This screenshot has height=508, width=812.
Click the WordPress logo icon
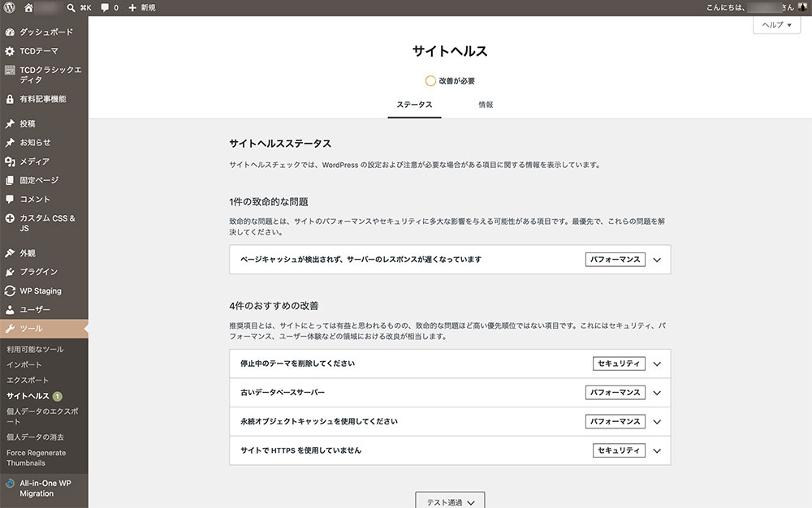[9, 8]
